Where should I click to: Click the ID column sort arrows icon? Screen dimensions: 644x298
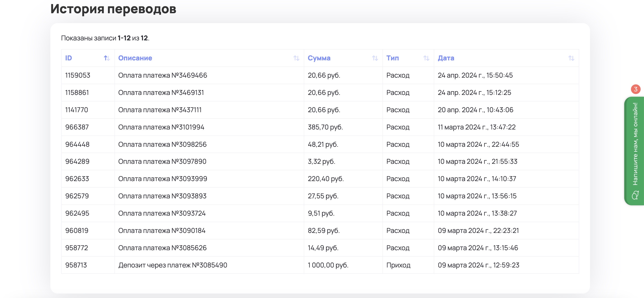pyautogui.click(x=107, y=58)
